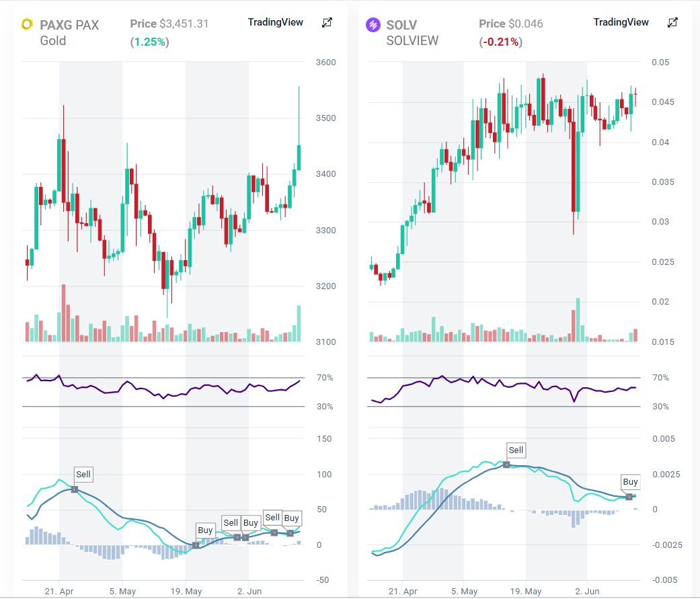Open the SOLV chart fullscreen view
The image size is (700, 599).
tap(672, 23)
